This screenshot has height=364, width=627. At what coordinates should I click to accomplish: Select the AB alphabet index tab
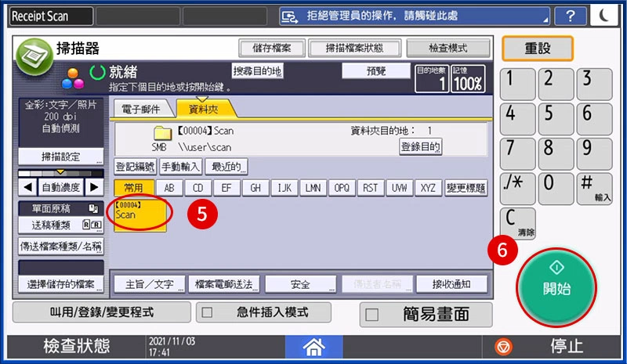[169, 188]
